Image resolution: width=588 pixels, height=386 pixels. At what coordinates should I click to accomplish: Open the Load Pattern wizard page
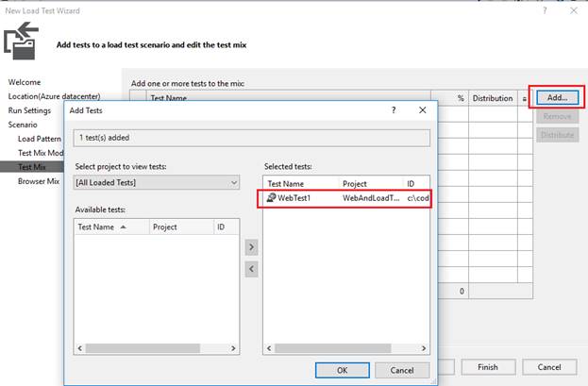tap(40, 139)
